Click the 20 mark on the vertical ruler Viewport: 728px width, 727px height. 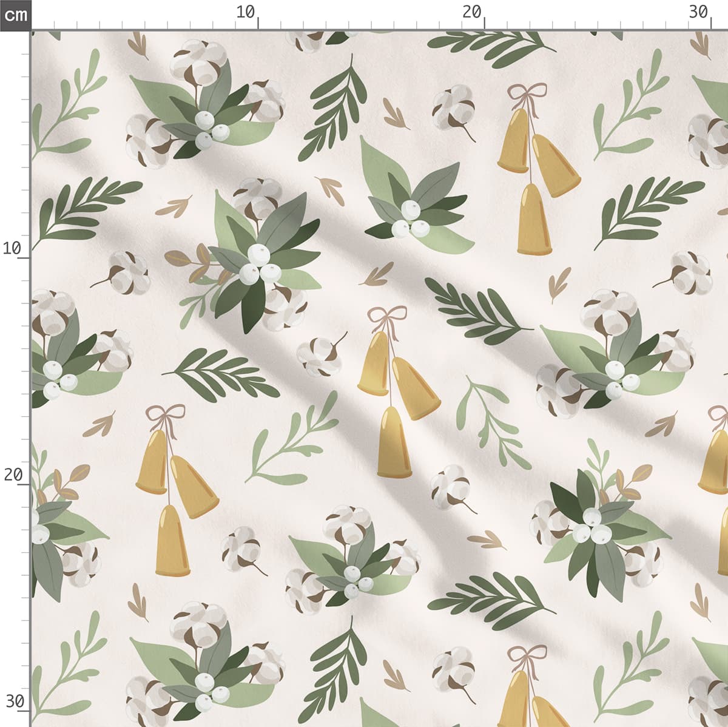[x=13, y=475]
